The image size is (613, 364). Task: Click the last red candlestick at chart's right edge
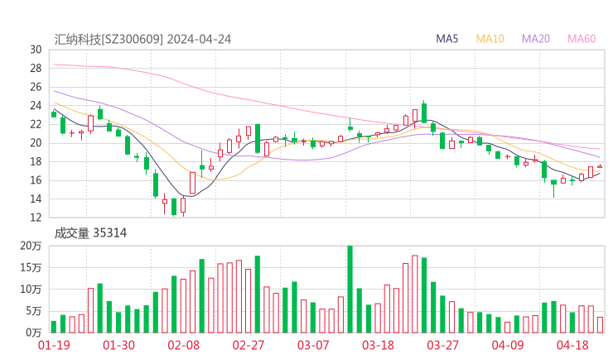[600, 166]
